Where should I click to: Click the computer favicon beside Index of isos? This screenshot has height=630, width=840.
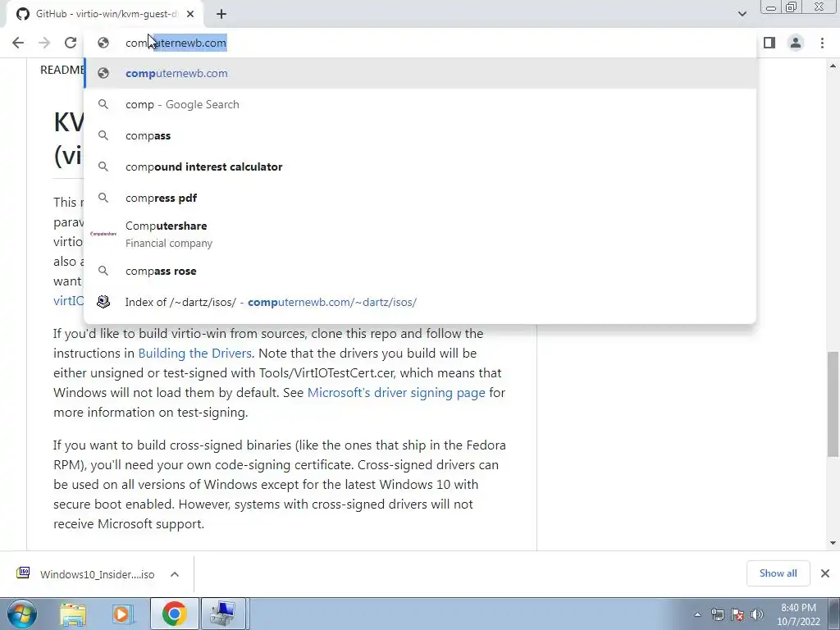[x=103, y=302]
